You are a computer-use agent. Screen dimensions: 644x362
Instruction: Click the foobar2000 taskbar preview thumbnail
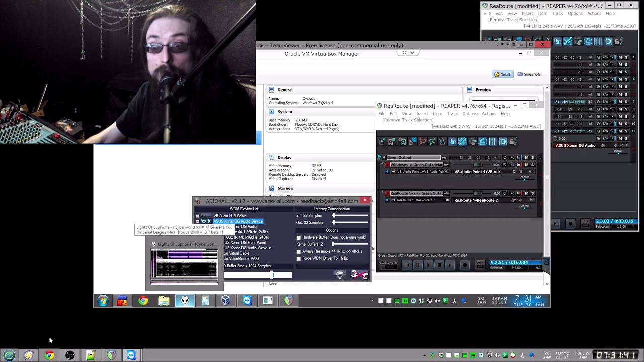(x=184, y=266)
